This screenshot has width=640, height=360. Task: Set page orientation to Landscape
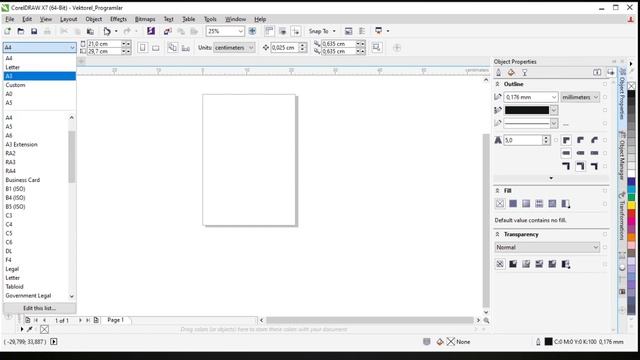156,48
